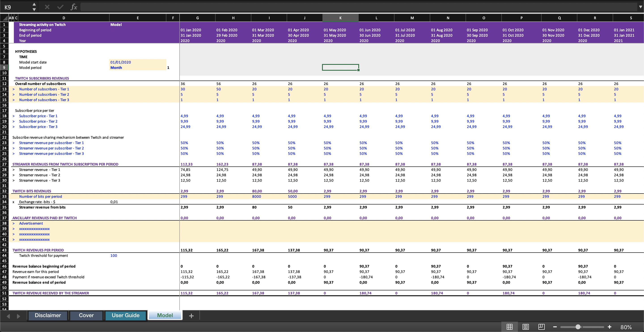Click the 'Advertisement' row label

[31, 223]
